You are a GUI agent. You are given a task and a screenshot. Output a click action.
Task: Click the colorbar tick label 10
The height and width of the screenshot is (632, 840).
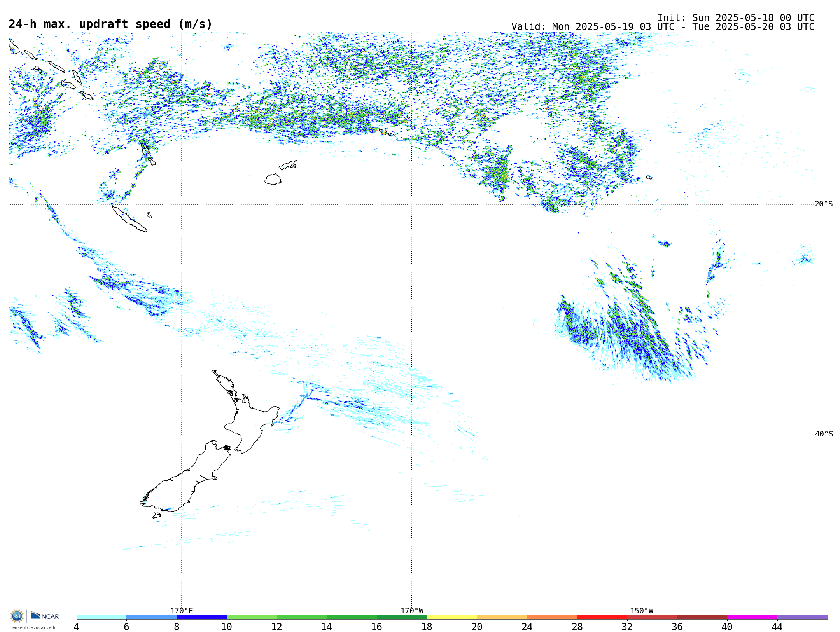(x=227, y=627)
